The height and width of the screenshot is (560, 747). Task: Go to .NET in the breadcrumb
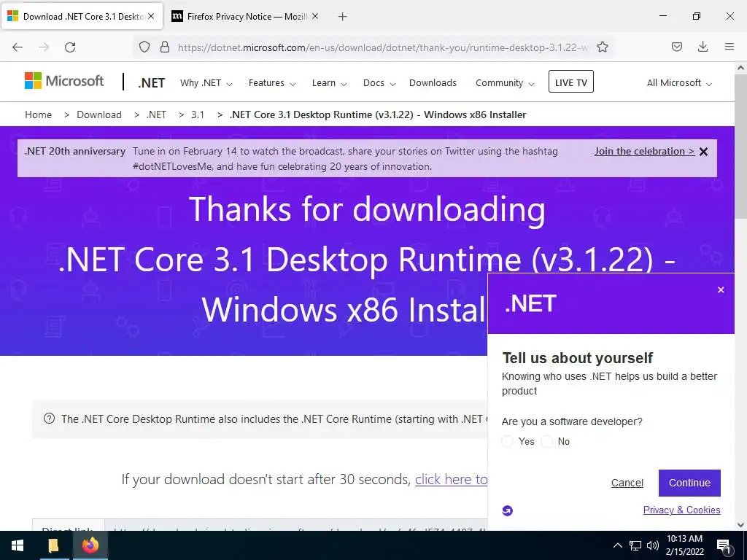156,114
